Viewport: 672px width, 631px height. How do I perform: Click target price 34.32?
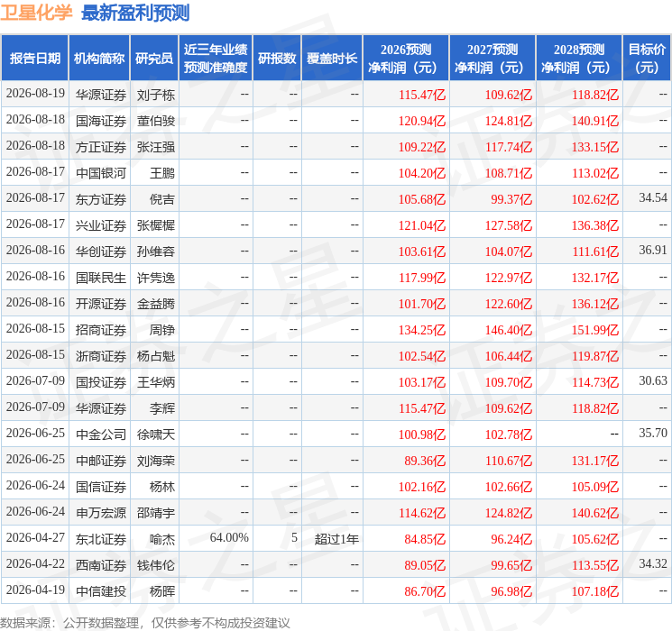[653, 563]
